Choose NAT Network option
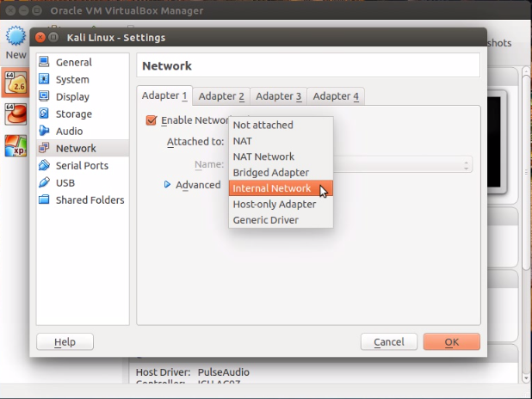This screenshot has width=532, height=399. (281, 157)
